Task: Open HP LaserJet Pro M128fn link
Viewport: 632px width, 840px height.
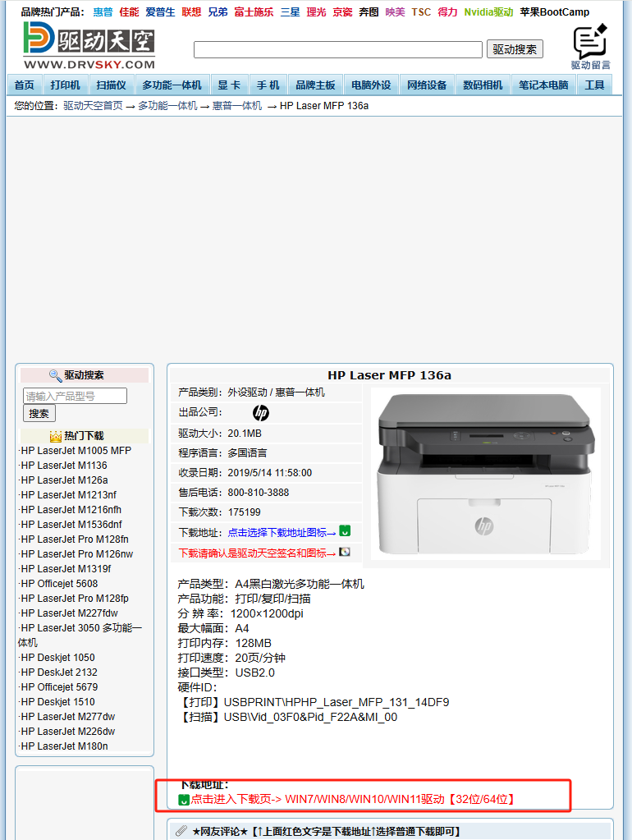Action: click(x=75, y=539)
